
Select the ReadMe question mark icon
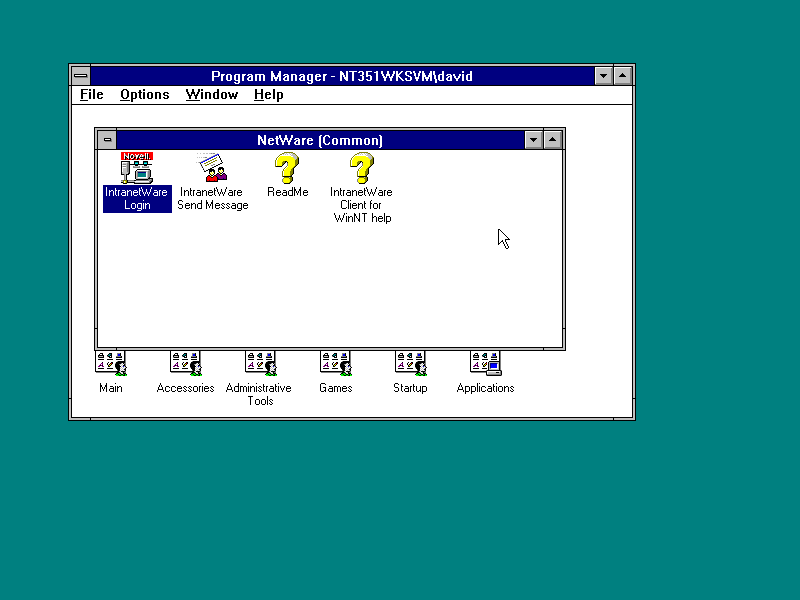point(287,168)
